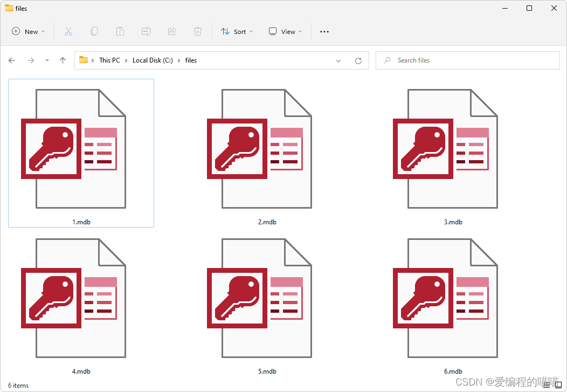Refresh the files folder view
The height and width of the screenshot is (392, 567).
[x=358, y=61]
